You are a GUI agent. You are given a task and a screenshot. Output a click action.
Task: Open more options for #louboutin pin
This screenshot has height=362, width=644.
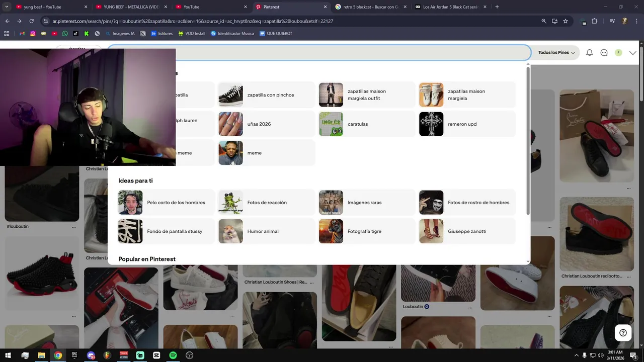pos(74,227)
